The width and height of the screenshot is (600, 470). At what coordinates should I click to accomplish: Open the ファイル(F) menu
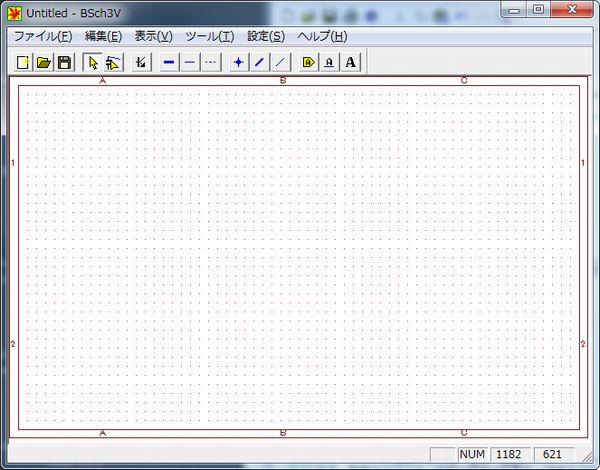(43, 36)
